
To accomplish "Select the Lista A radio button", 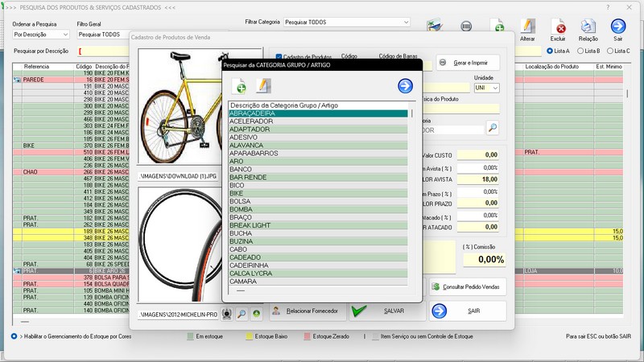I will click(550, 51).
